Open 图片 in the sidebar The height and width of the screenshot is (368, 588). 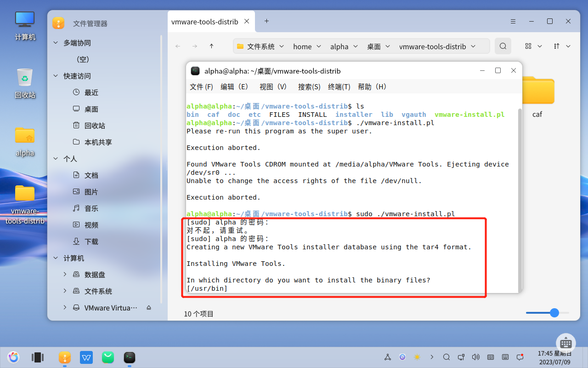click(91, 192)
